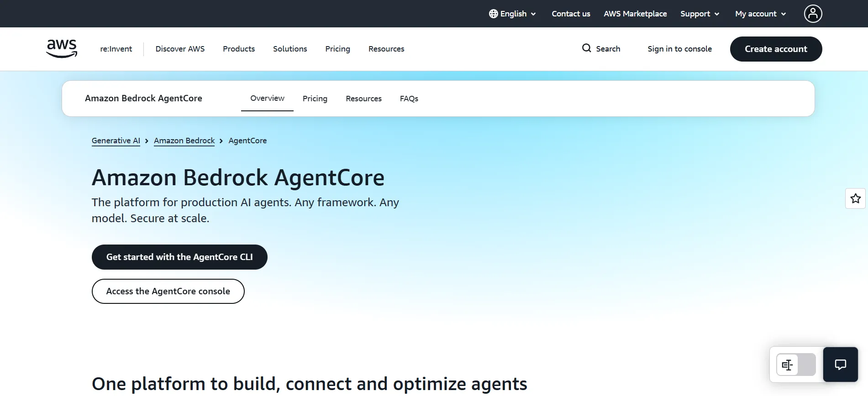Follow the Amazon Bedrock breadcrumb
The width and height of the screenshot is (868, 396).
tap(184, 141)
